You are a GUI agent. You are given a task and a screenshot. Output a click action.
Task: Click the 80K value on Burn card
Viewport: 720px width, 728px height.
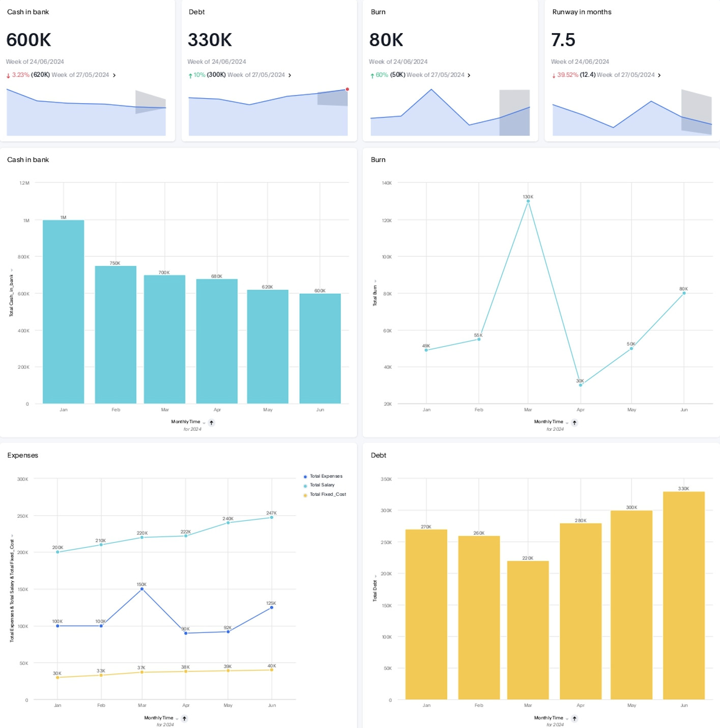point(386,40)
